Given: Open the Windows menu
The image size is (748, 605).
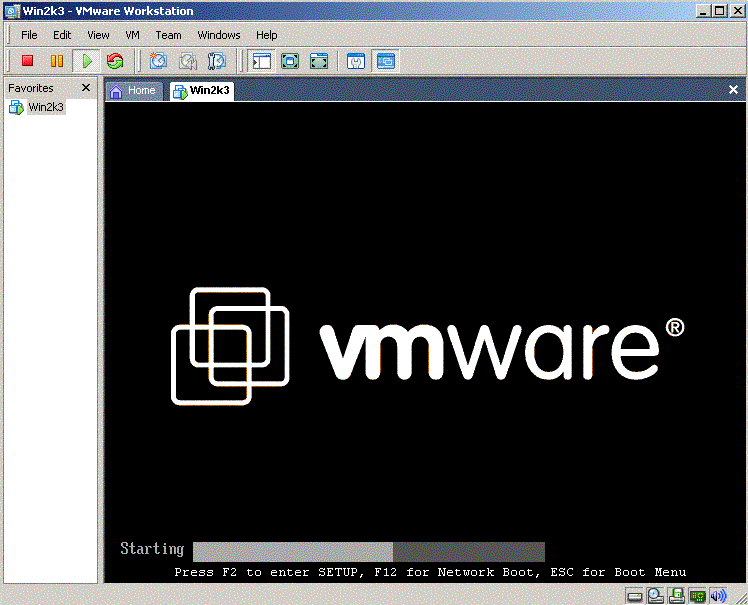Looking at the screenshot, I should click(219, 35).
